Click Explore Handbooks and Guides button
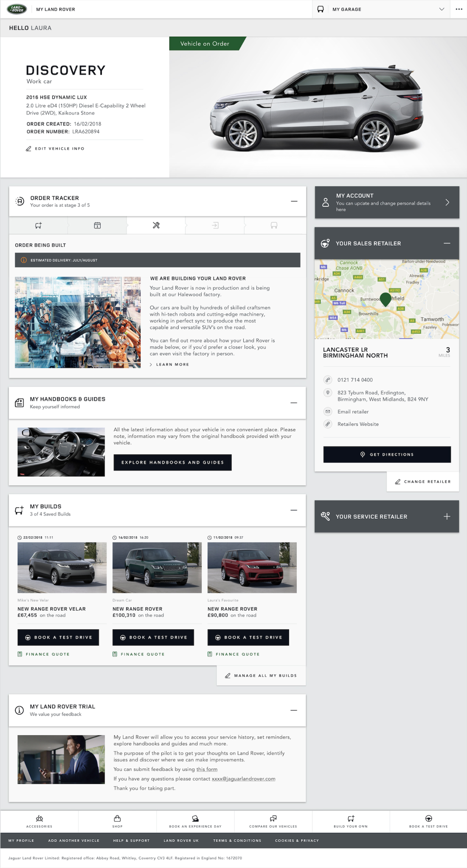 172,462
